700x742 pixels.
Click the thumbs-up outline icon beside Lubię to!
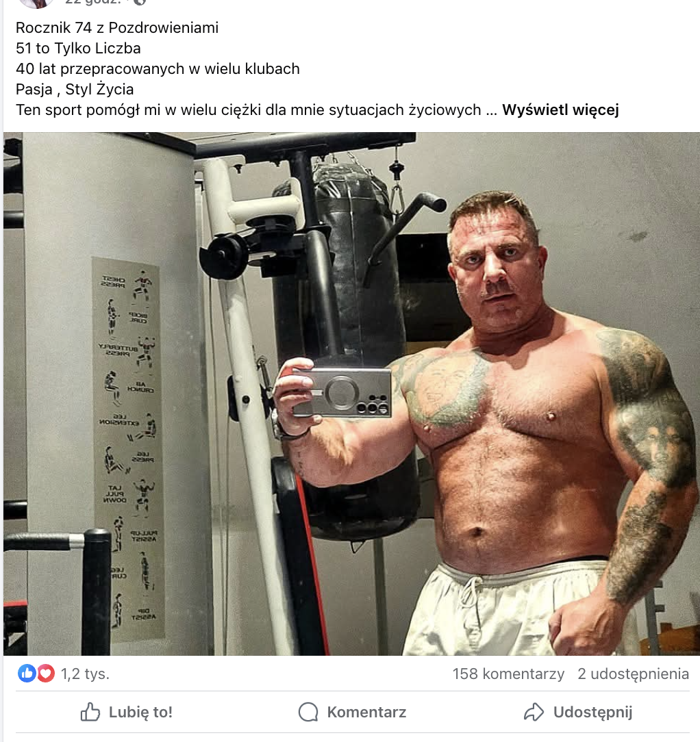(90, 712)
